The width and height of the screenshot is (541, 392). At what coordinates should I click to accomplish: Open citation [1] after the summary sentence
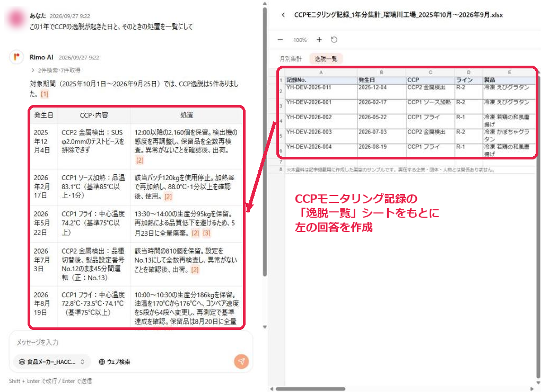45,94
